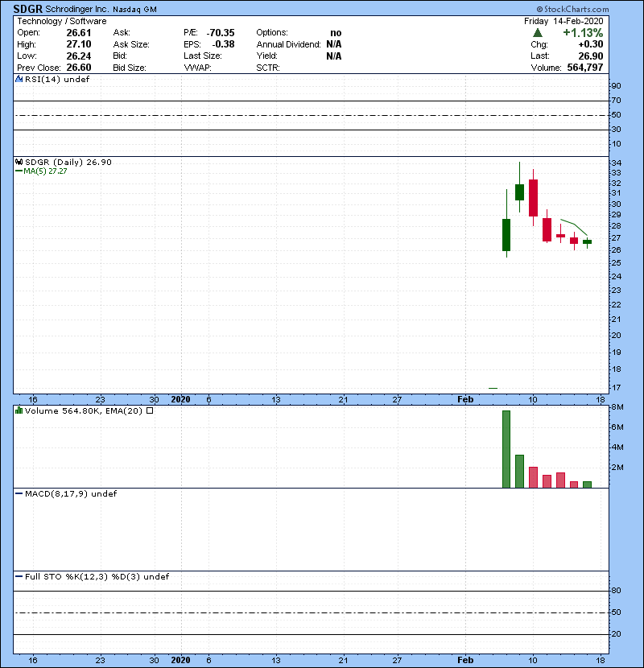Click the green up-triangle beside +1.13%

coord(538,33)
